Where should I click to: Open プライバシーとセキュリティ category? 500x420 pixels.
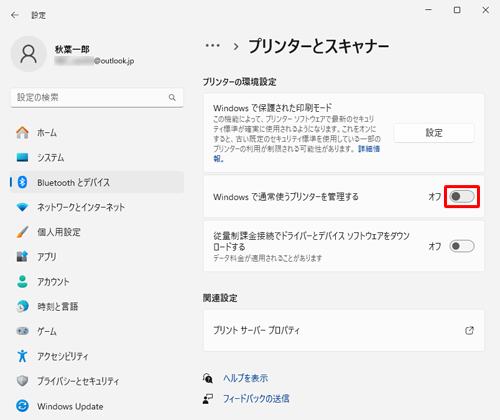pyautogui.click(x=97, y=381)
